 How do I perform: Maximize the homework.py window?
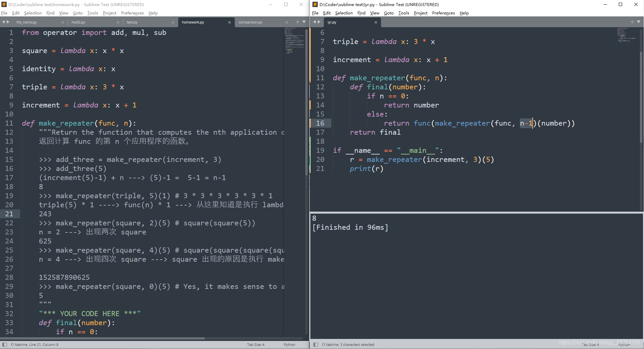tap(286, 4)
